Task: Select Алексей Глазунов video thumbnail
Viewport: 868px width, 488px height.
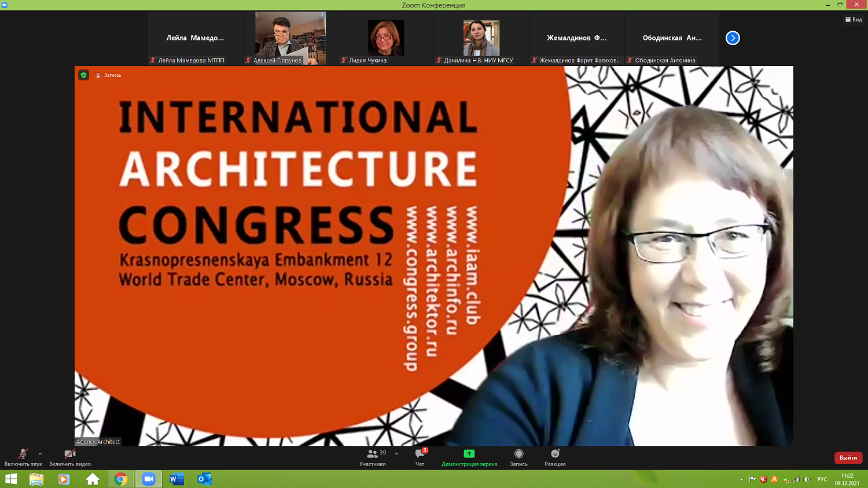Action: click(x=290, y=38)
